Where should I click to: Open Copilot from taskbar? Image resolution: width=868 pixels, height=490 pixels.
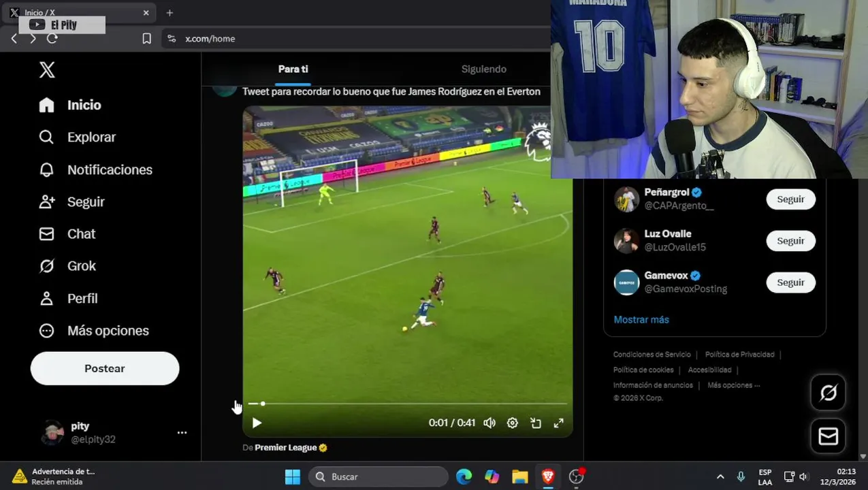(492, 476)
